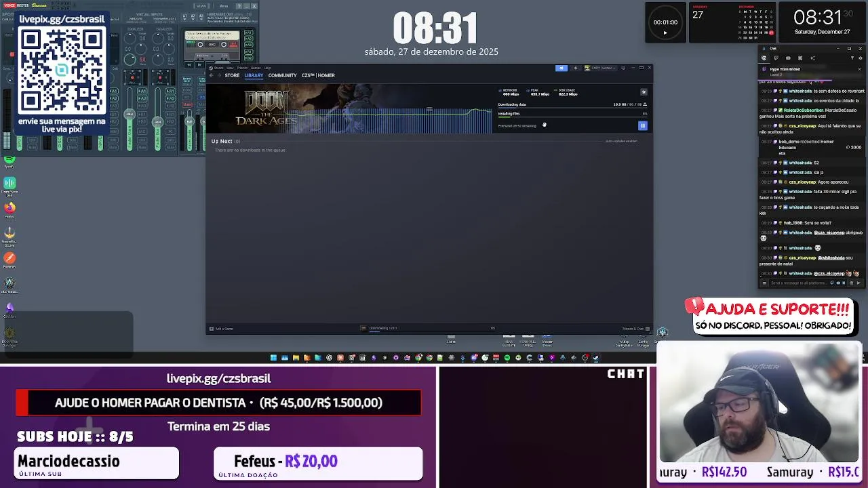Switch to Steam COMMUNITY tab
868x488 pixels.
(282, 75)
